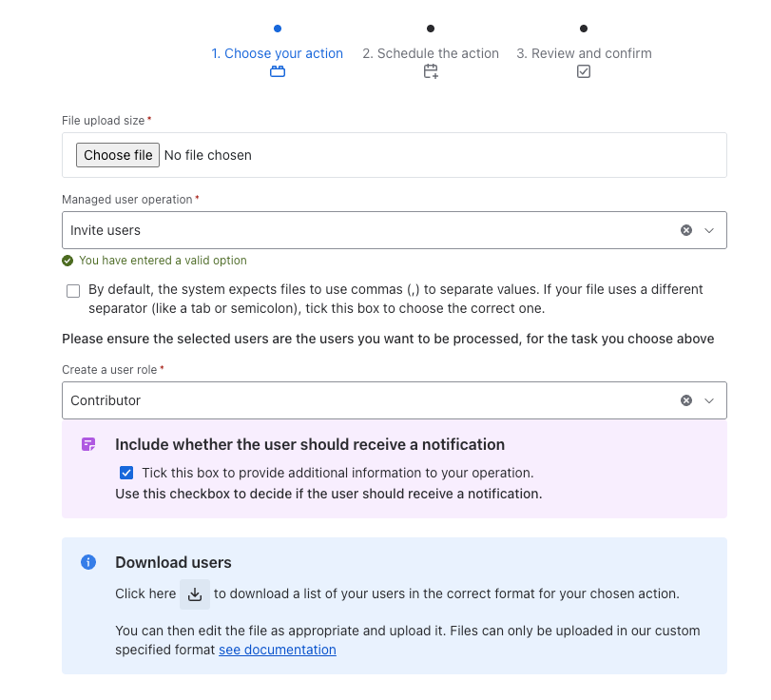This screenshot has width=771, height=700.
Task: Open the see documentation link
Action: tap(277, 650)
